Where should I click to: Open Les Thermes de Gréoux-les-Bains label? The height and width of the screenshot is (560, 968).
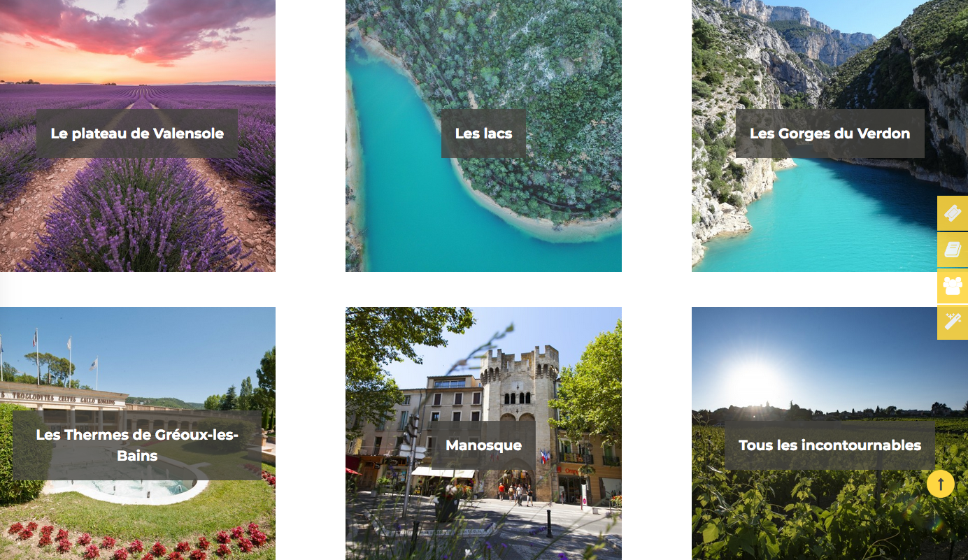tap(137, 445)
